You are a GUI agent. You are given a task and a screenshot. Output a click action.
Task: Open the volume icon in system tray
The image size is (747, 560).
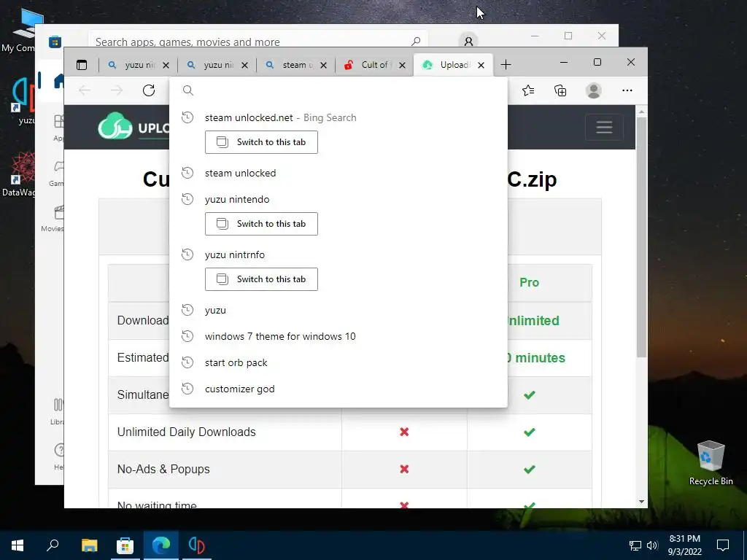click(x=652, y=545)
